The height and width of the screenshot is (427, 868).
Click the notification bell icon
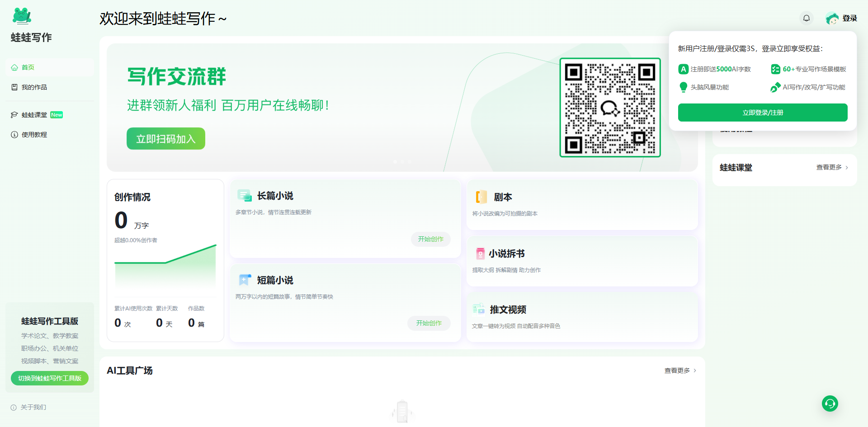(x=806, y=18)
